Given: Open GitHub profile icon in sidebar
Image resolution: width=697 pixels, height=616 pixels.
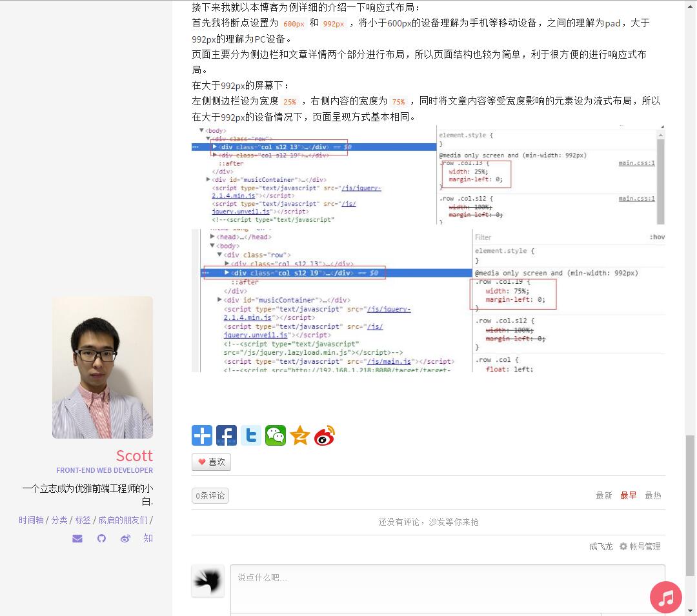Looking at the screenshot, I should 101,539.
